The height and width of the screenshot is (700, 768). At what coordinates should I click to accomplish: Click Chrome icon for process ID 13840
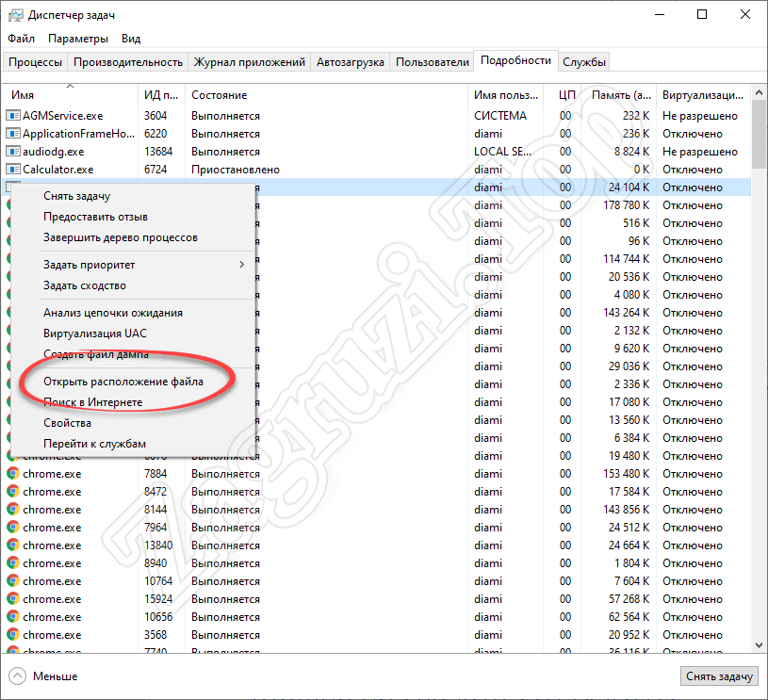(x=13, y=545)
